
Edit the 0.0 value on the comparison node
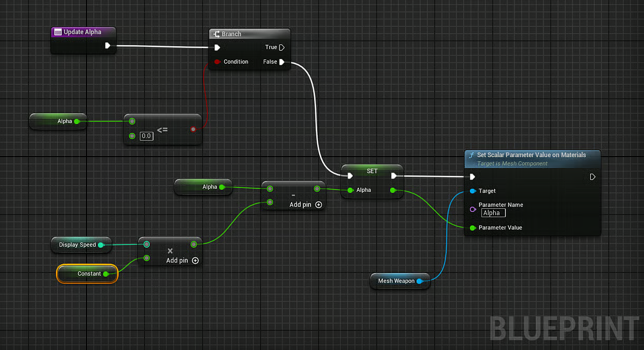tap(146, 136)
